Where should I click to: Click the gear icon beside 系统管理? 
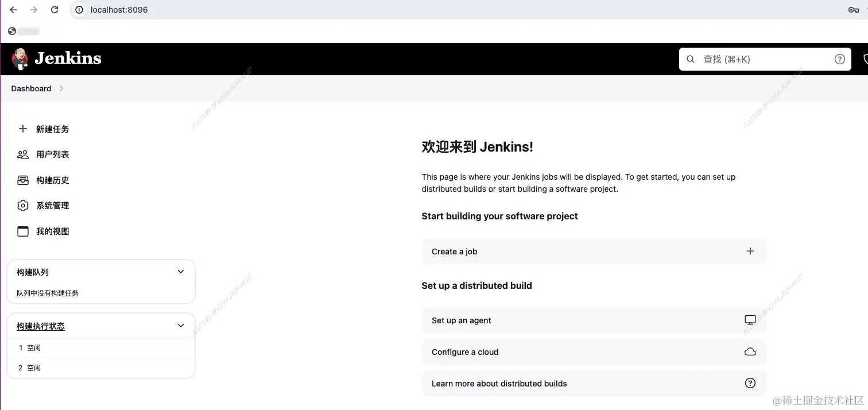23,206
